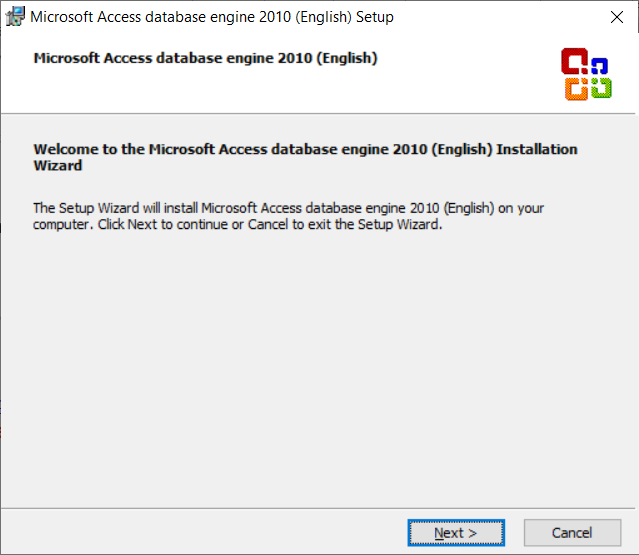Viewport: 639px width, 555px height.
Task: Click the empty footer area left of Next
Action: click(x=200, y=533)
